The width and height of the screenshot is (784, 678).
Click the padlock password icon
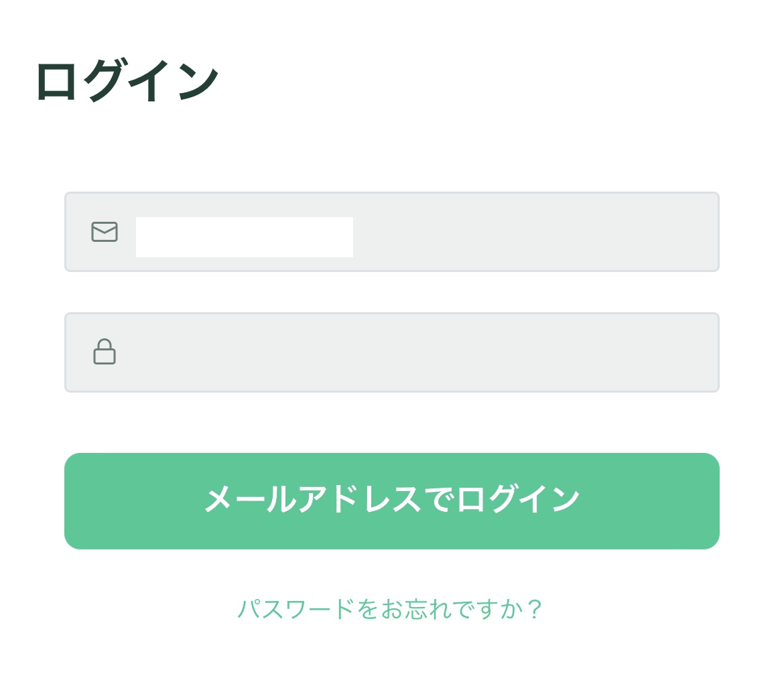[x=105, y=352]
